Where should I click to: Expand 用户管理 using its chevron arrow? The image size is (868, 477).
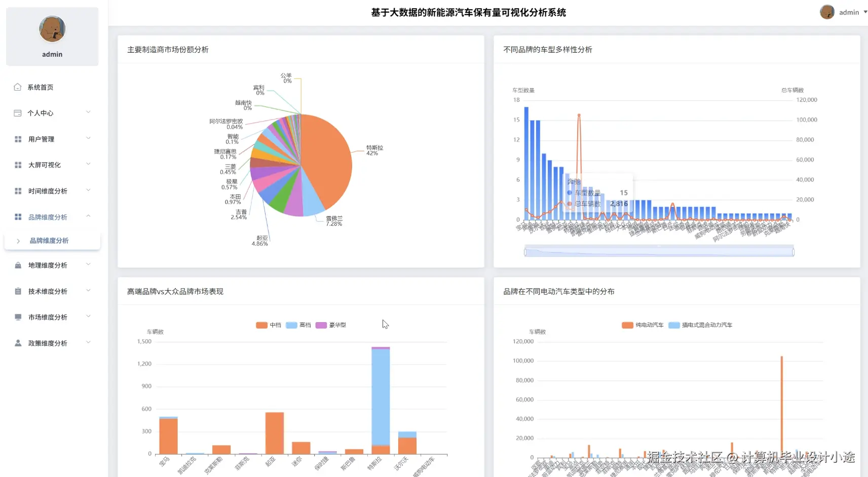pos(88,138)
